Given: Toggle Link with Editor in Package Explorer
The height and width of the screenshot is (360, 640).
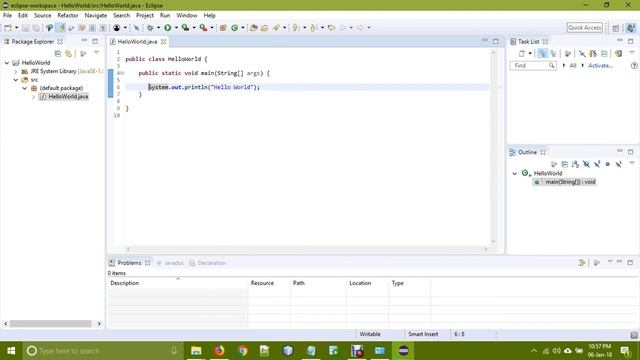Looking at the screenshot, I should point(69,53).
